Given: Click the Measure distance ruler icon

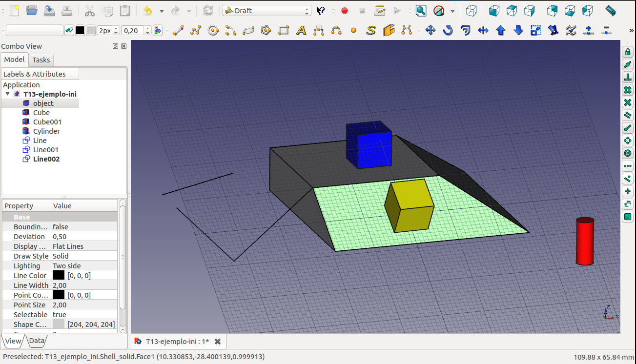Looking at the screenshot, I should click(x=610, y=10).
